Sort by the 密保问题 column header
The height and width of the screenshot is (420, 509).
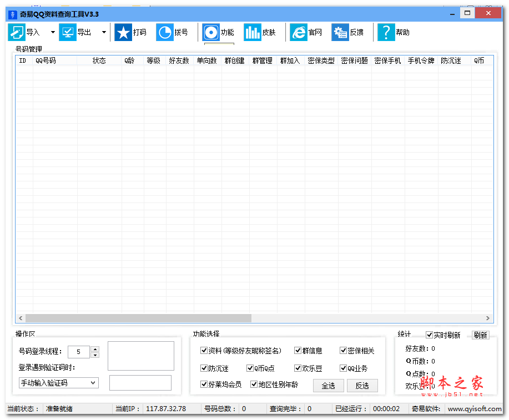355,60
